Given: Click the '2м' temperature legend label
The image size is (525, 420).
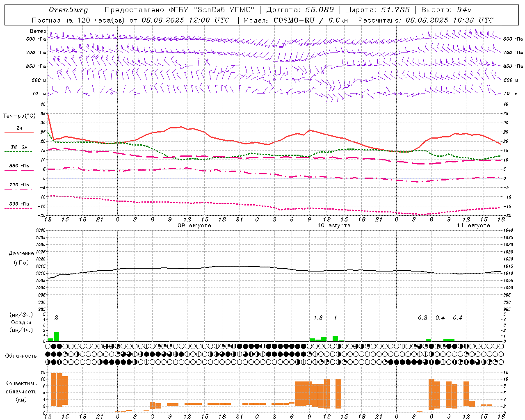Looking at the screenshot, I should (x=19, y=128).
